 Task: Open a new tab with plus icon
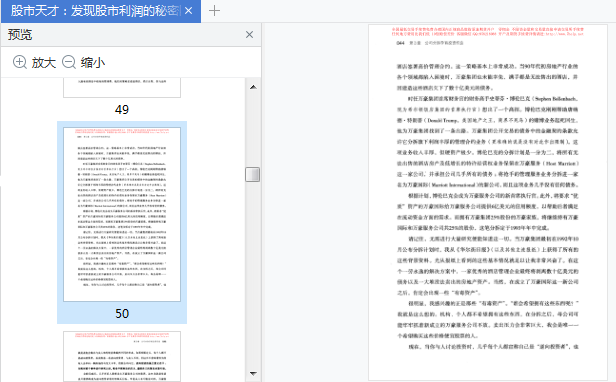click(x=214, y=11)
